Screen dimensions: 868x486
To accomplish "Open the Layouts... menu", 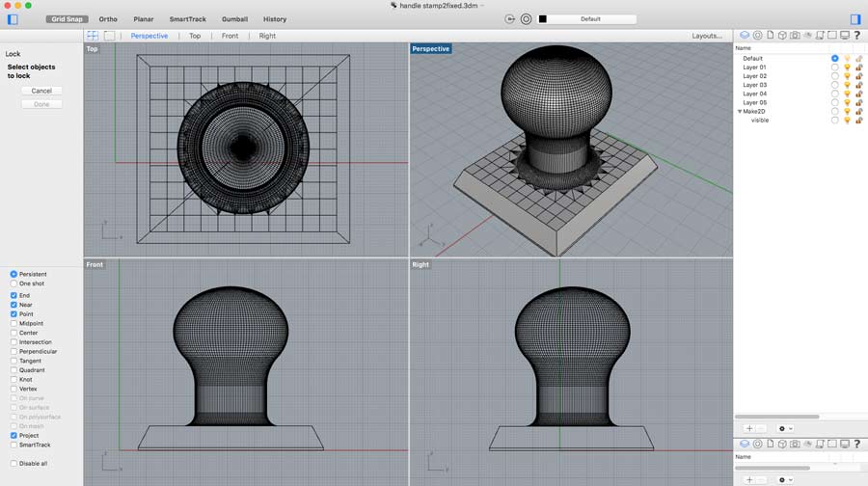I will click(x=707, y=36).
